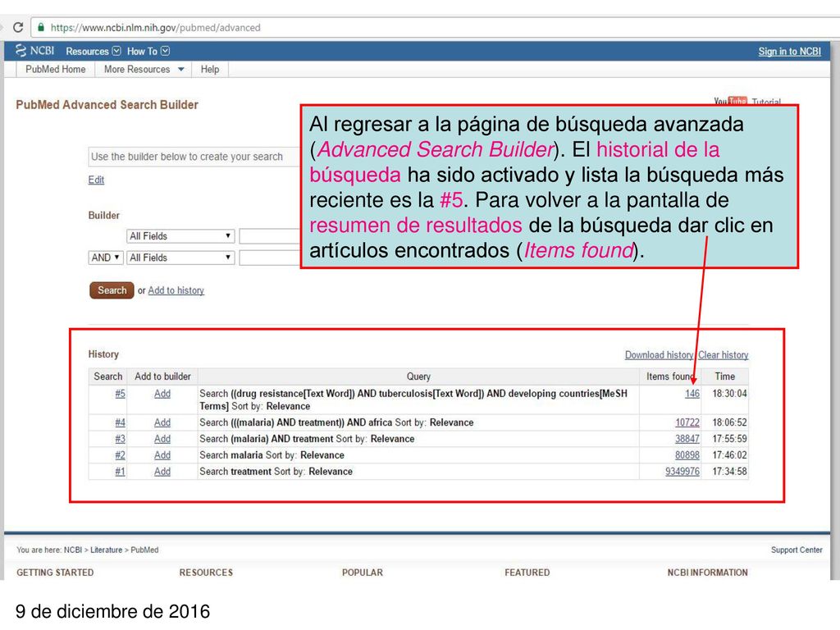Click 38847 items found link
Image resolution: width=840 pixels, height=630 pixels.
pyautogui.click(x=687, y=439)
